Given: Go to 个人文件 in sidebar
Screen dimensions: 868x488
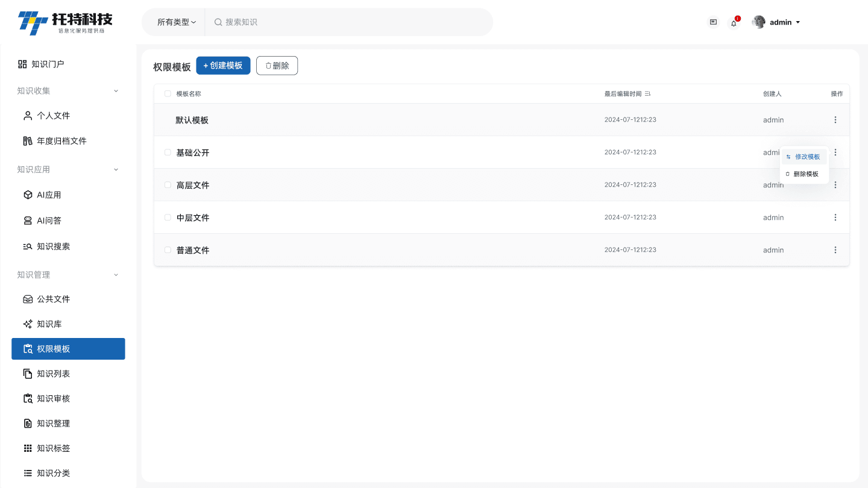Looking at the screenshot, I should (x=53, y=116).
